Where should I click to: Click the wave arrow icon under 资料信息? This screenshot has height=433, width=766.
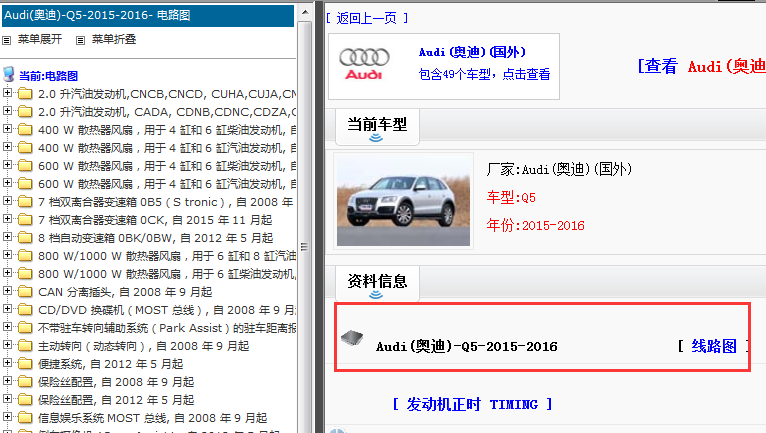click(376, 295)
